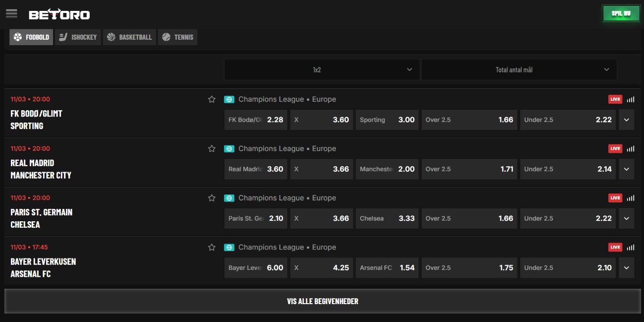
Task: Select Over 2.5 odds for Real Madrid match
Action: 469,169
